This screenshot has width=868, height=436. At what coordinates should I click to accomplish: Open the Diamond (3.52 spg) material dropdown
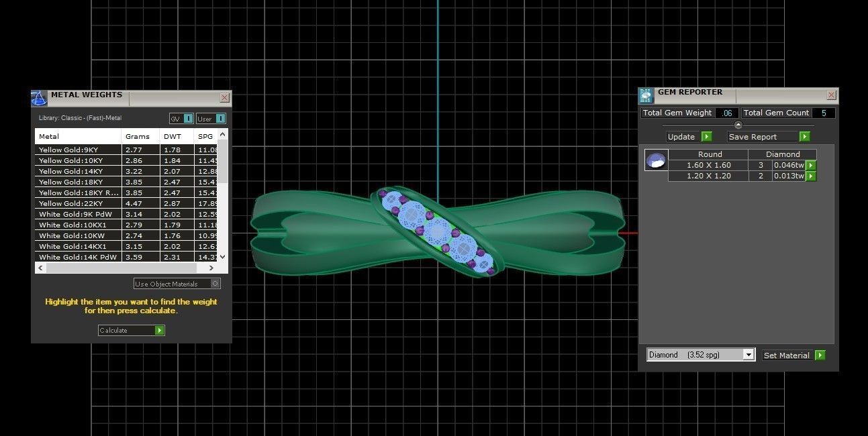pos(749,355)
